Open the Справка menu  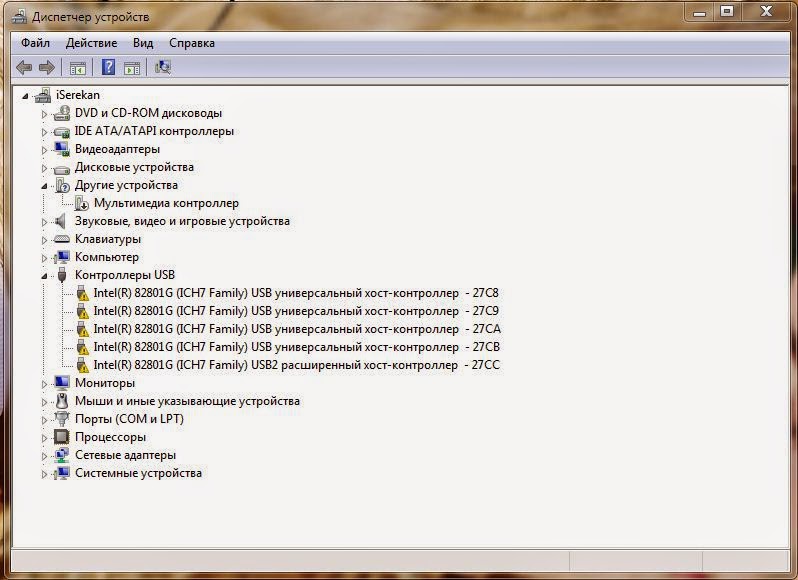(192, 43)
